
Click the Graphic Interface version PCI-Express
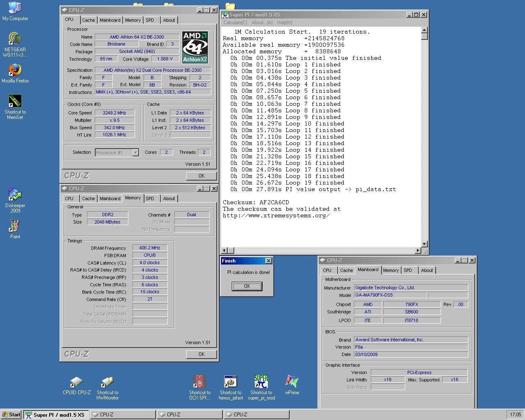point(419,372)
